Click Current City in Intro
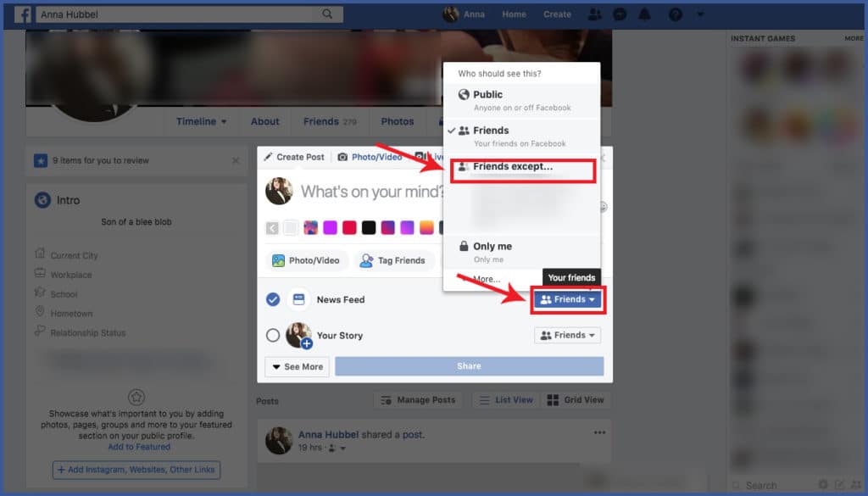 point(74,255)
